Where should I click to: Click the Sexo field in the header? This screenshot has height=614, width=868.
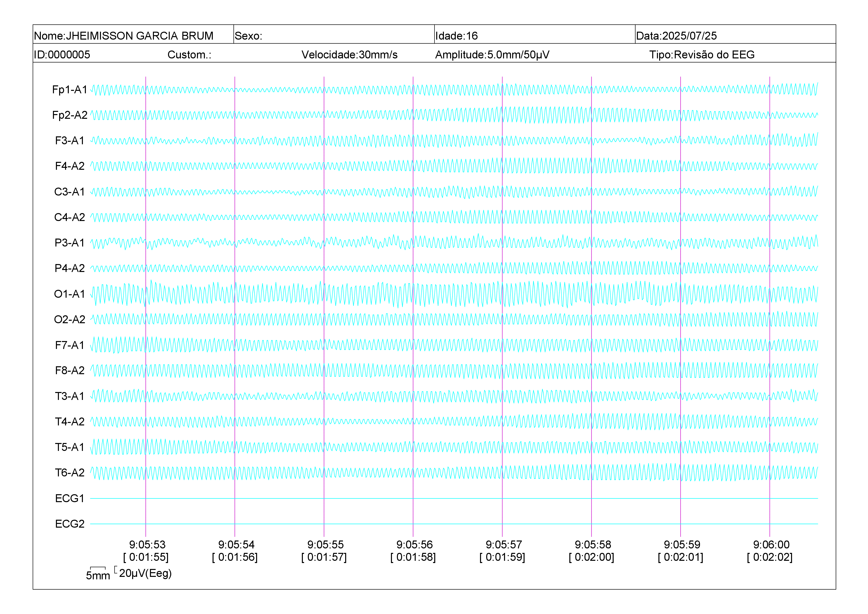pos(334,34)
